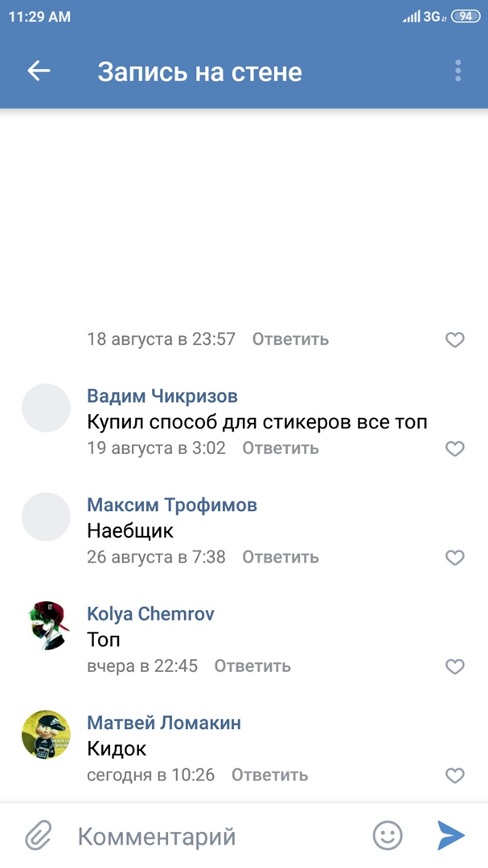Reply to Вадим Чикризов's comment

[x=281, y=448]
